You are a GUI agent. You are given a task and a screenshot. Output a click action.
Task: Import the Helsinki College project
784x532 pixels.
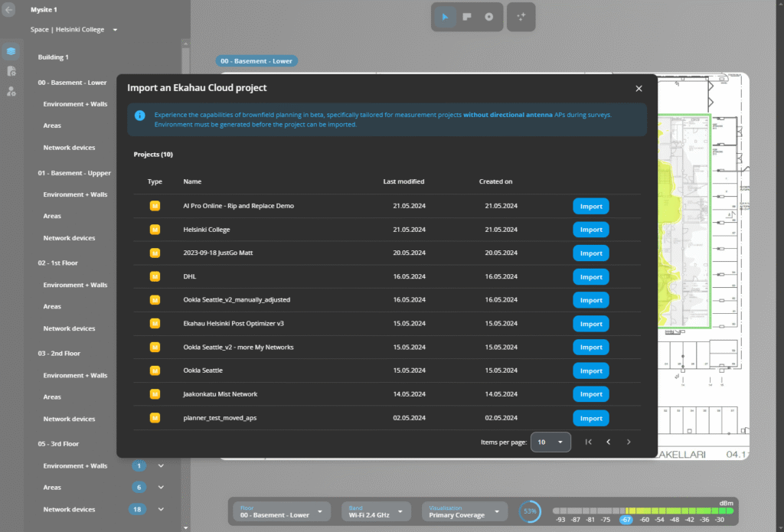point(590,229)
